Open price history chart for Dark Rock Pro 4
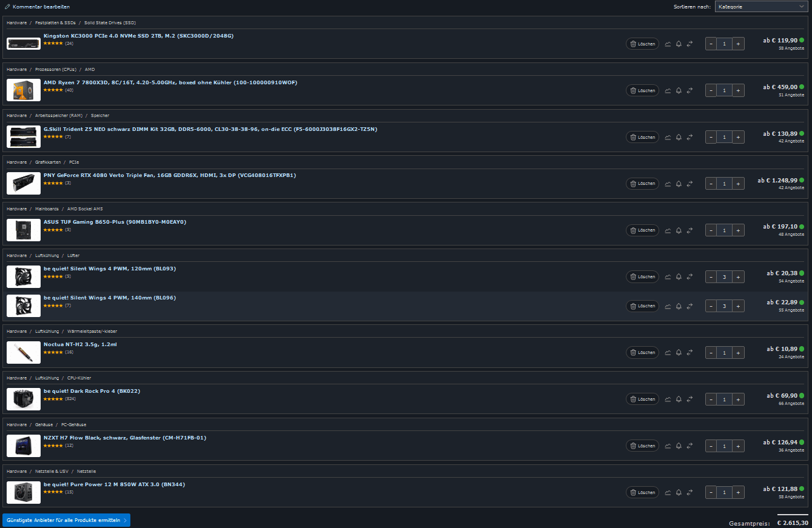812x528 pixels. pyautogui.click(x=668, y=399)
